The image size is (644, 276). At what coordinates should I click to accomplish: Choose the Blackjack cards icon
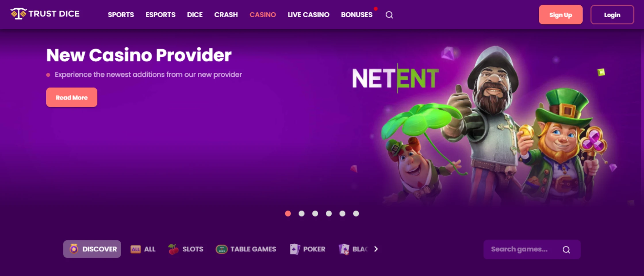(344, 249)
